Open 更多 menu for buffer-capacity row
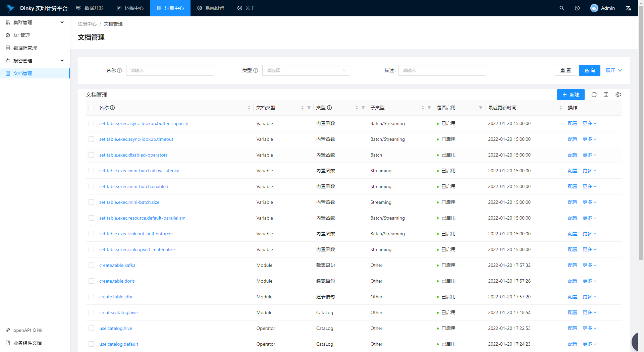The image size is (644, 352). (590, 123)
